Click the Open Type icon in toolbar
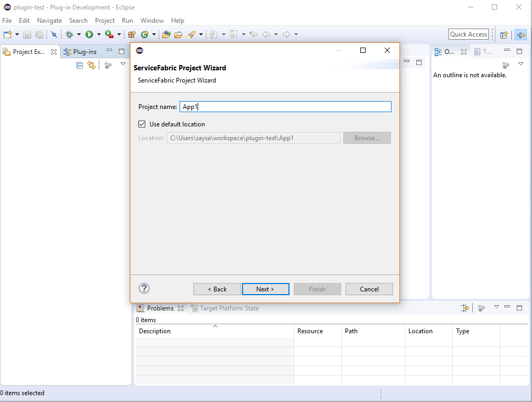Viewport: 532px width, 402px height. [166, 34]
